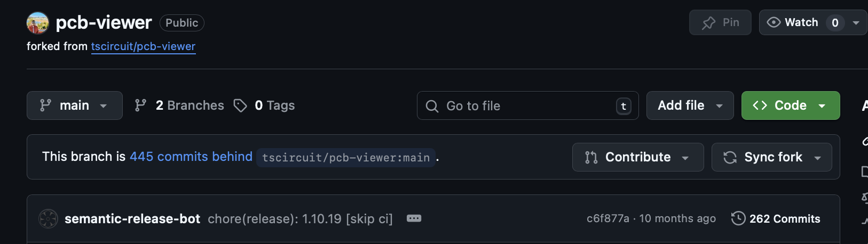Open the 262 Commits history link
This screenshot has width=868, height=244.
click(x=784, y=218)
